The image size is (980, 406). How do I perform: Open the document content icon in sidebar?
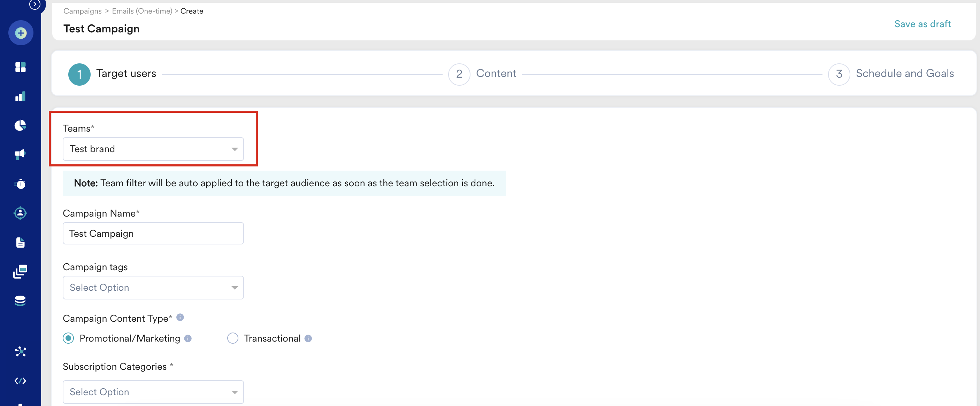pyautogui.click(x=21, y=242)
